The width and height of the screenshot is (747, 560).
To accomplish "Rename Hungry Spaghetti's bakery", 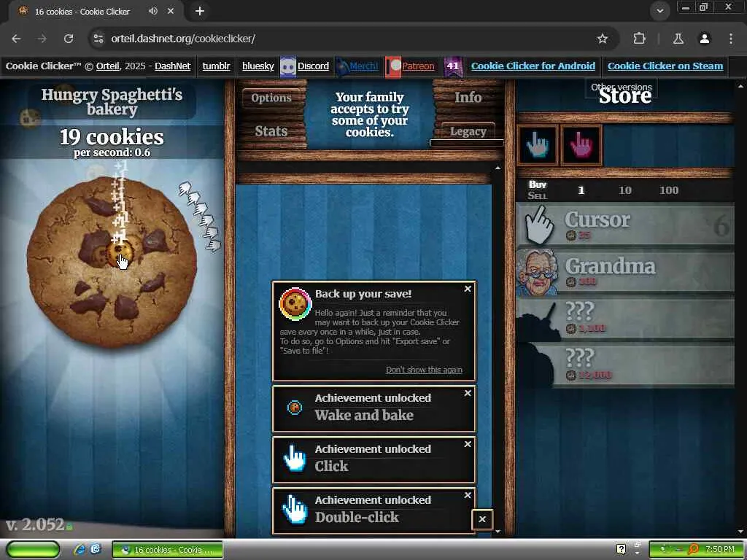I will pos(112,102).
